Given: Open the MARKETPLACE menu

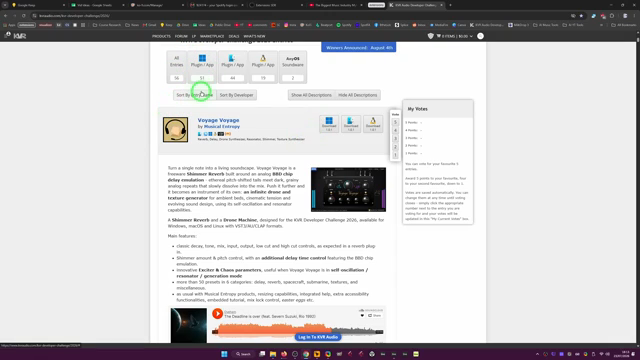Looking at the screenshot, I should tap(212, 36).
